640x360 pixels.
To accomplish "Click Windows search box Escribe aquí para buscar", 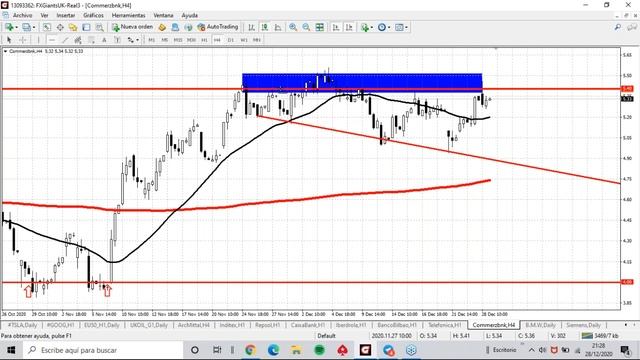I will coord(102,350).
